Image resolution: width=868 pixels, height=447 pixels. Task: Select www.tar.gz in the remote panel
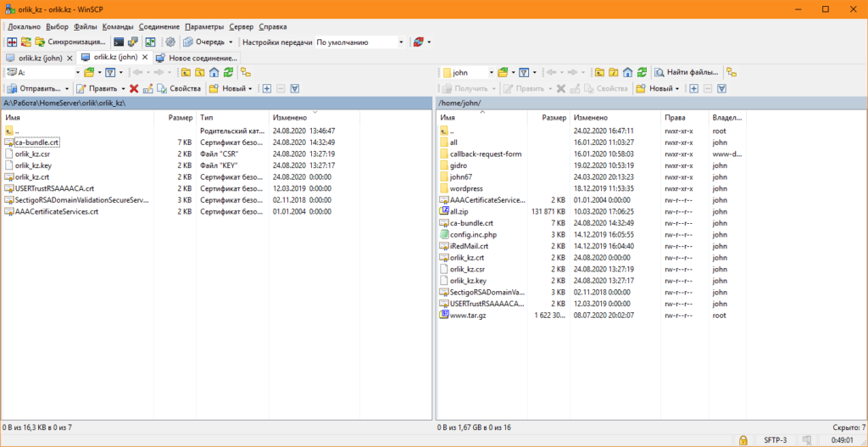(468, 316)
